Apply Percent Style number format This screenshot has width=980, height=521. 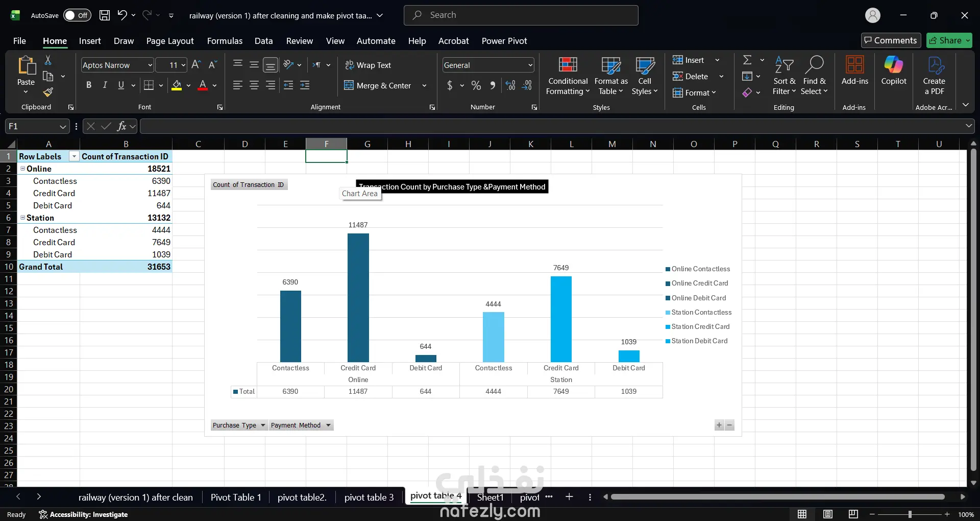click(x=476, y=85)
